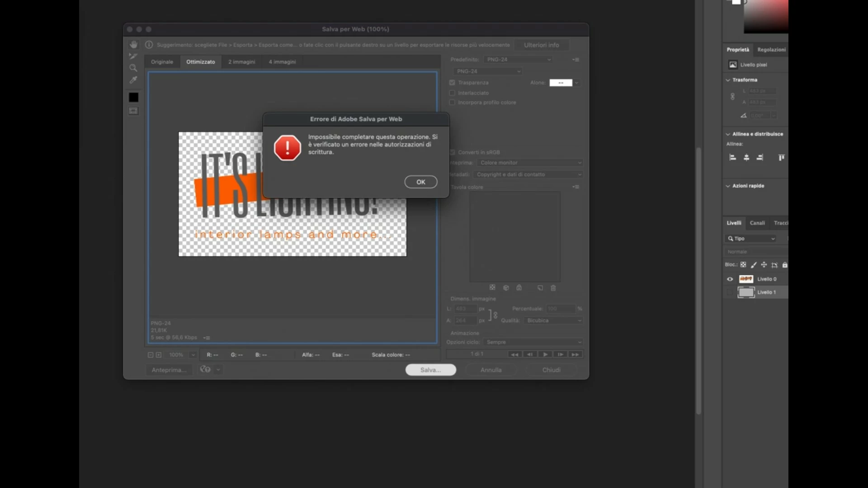Hide Livello 0 with eye icon
This screenshot has height=488, width=868.
click(730, 279)
